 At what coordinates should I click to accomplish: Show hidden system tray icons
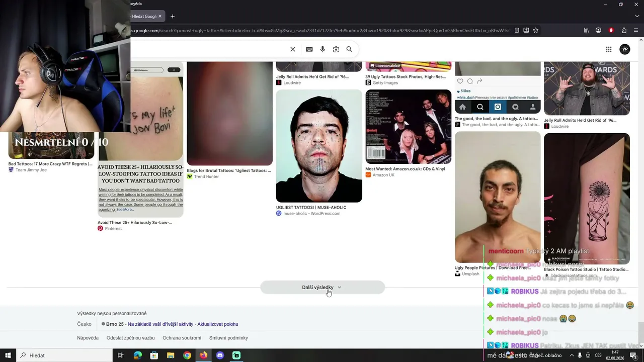pos(572,355)
